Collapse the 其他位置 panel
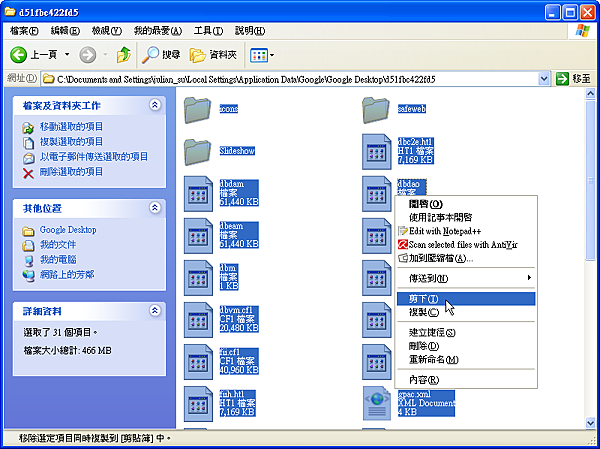The height and width of the screenshot is (449, 600). (155, 207)
